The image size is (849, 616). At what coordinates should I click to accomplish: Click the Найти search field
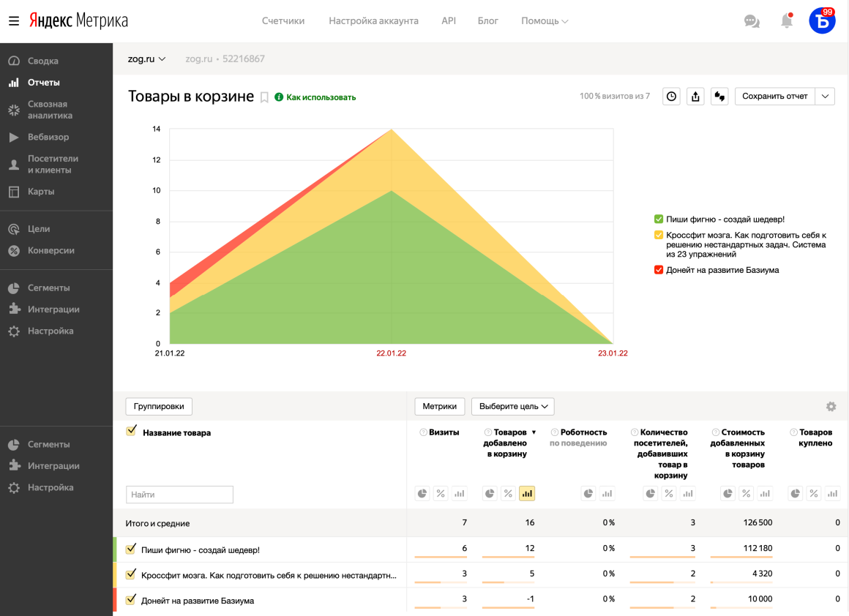pos(179,495)
